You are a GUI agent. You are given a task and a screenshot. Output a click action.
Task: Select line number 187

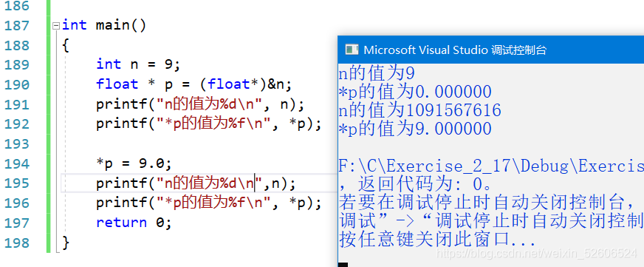click(x=16, y=25)
